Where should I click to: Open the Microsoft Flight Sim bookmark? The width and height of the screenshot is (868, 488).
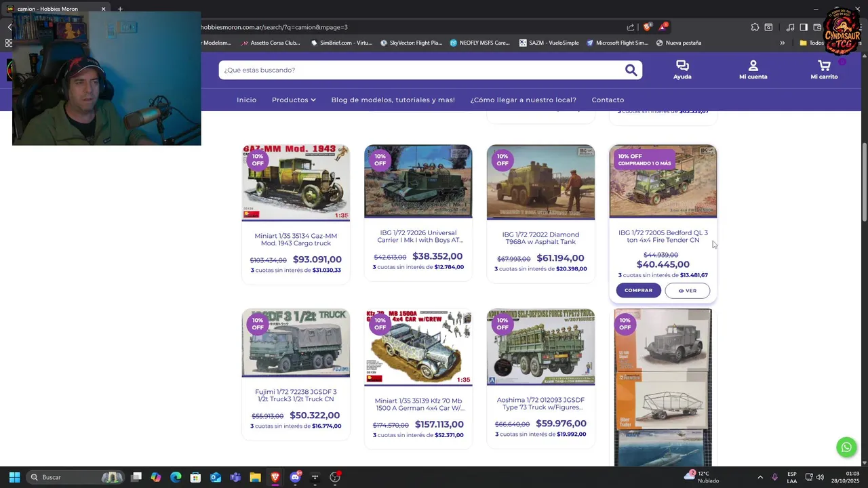pyautogui.click(x=617, y=43)
